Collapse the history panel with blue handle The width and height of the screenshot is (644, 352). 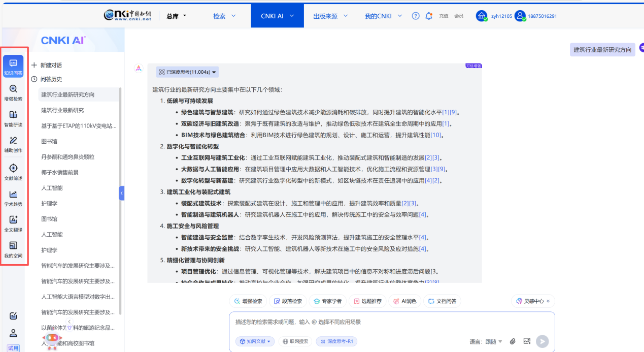pos(122,193)
